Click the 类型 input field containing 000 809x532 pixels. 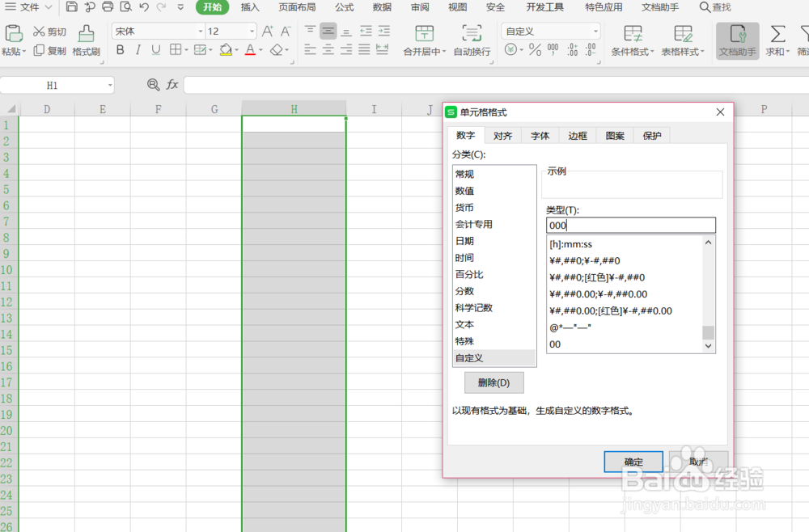point(631,225)
